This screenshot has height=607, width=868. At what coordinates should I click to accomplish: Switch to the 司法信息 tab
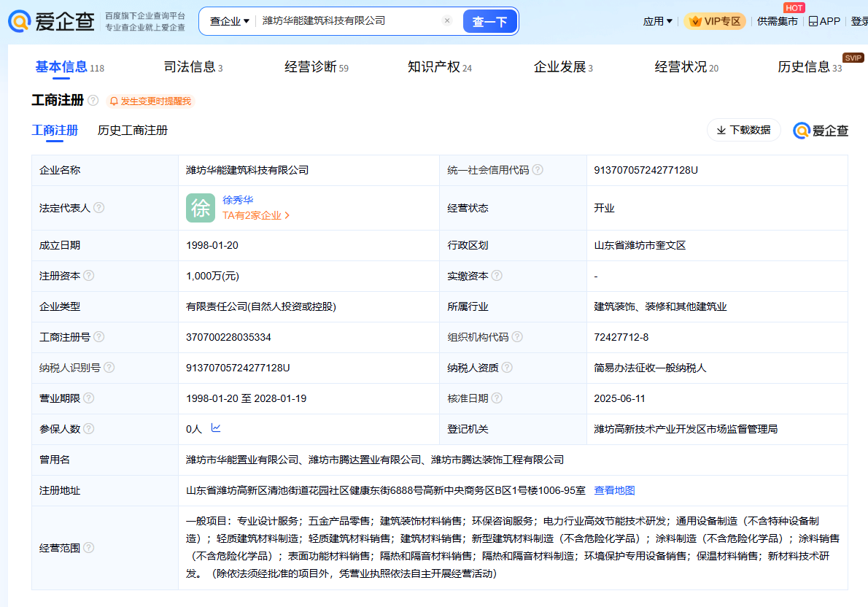tap(193, 67)
